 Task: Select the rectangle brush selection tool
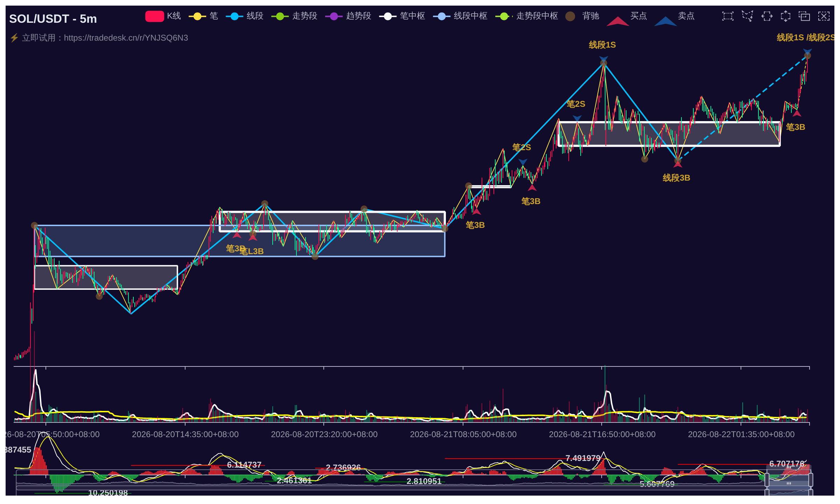pyautogui.click(x=728, y=16)
